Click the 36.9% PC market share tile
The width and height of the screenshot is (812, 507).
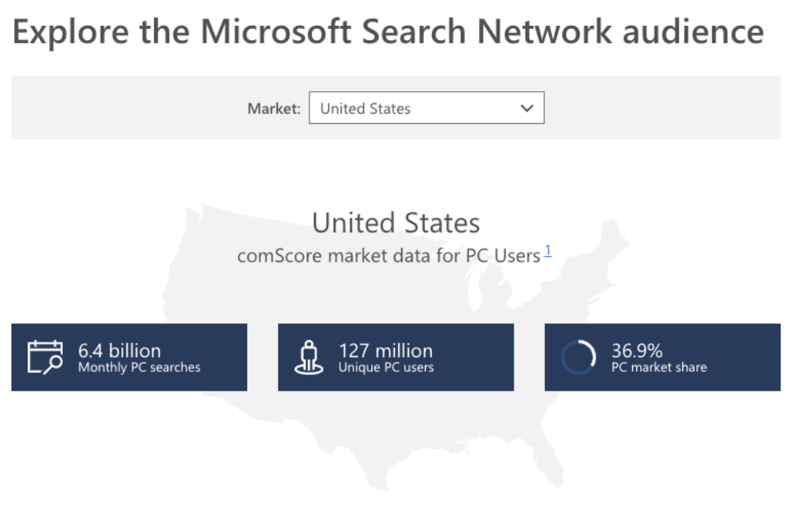click(x=662, y=357)
